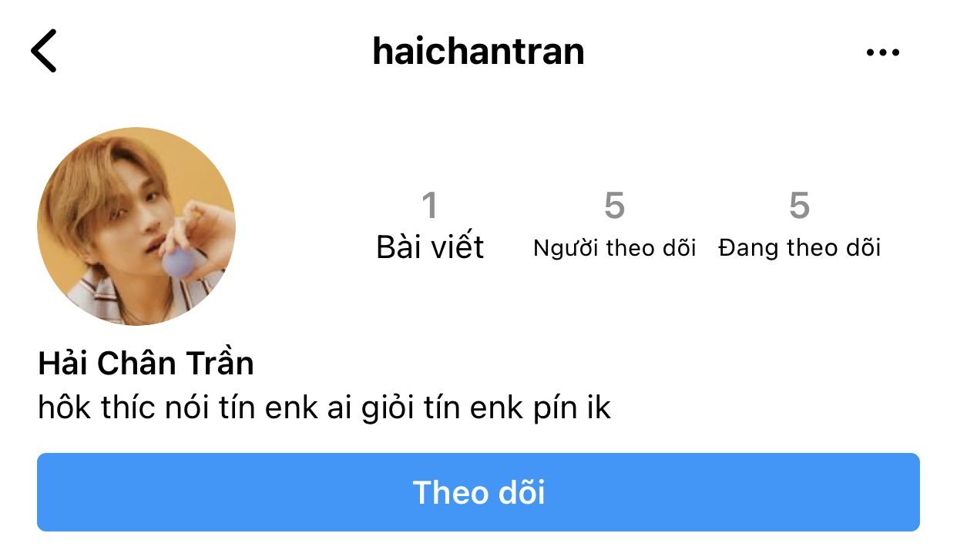Return to previous screen via back icon
This screenshot has width=957, height=560.
click(x=43, y=51)
